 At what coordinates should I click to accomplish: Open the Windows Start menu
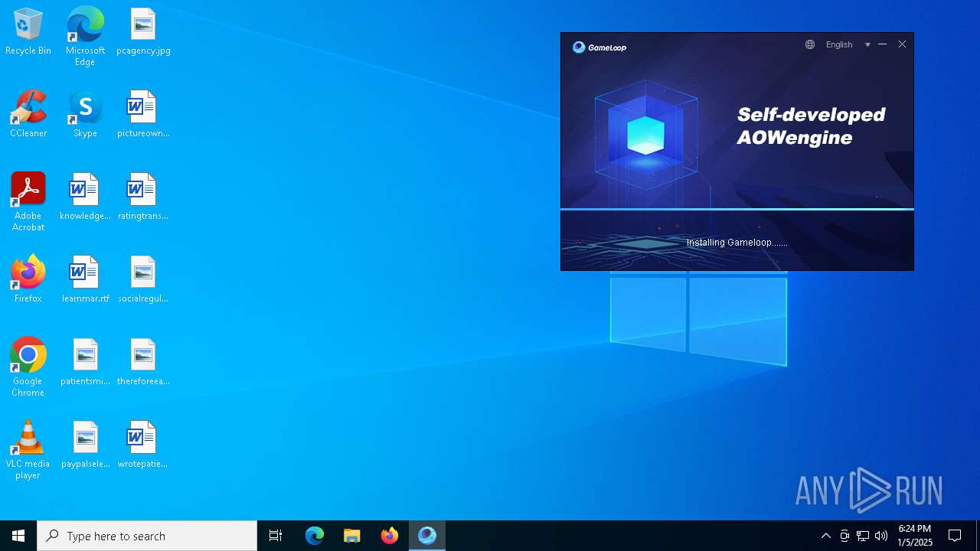[18, 536]
